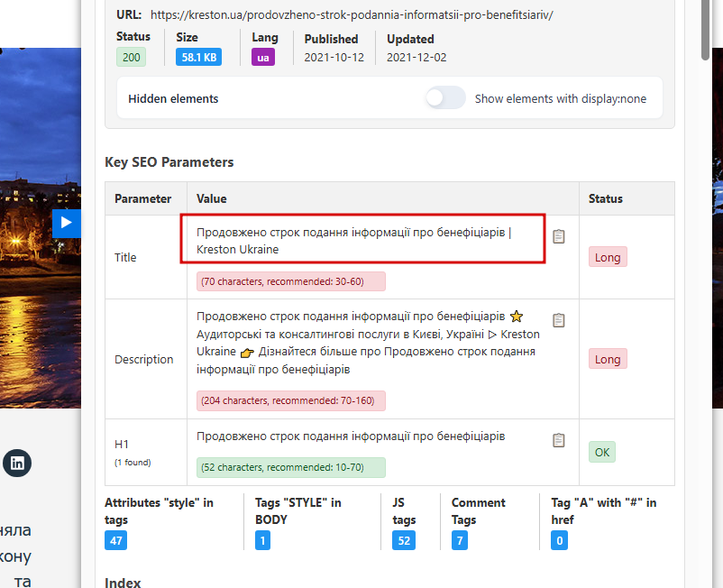Click the Parameter column header
Viewport: 723px width, 588px height.
pyautogui.click(x=143, y=198)
